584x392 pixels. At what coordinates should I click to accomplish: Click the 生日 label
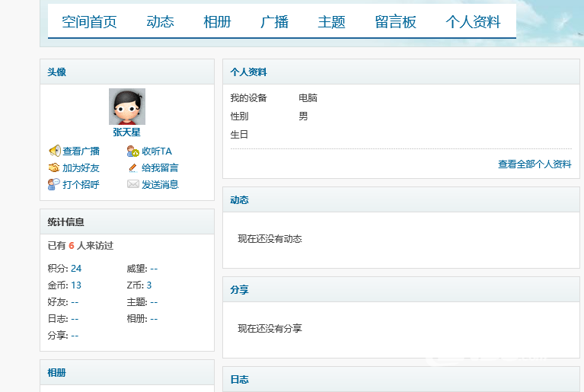(239, 135)
